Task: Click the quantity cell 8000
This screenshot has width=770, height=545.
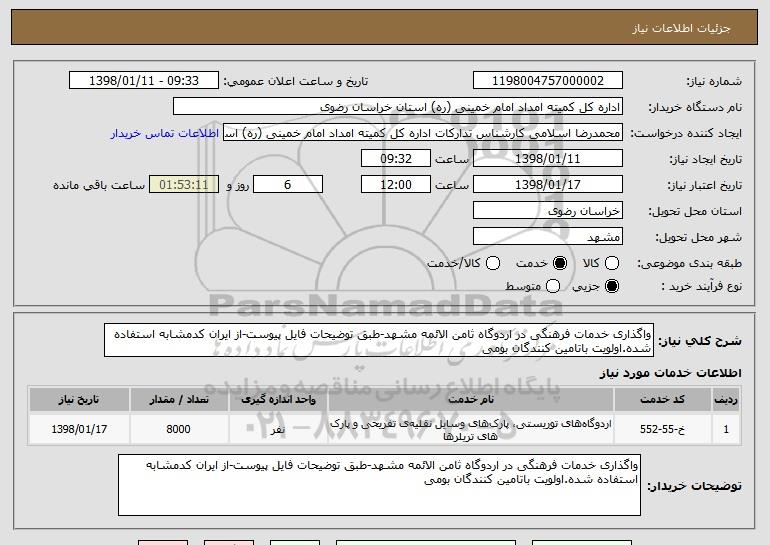Action: [x=179, y=429]
